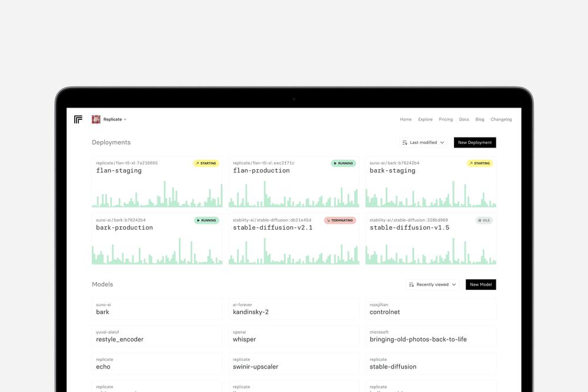The image size is (588, 392).
Task: Click the flan-production usage chart
Action: (x=294, y=194)
